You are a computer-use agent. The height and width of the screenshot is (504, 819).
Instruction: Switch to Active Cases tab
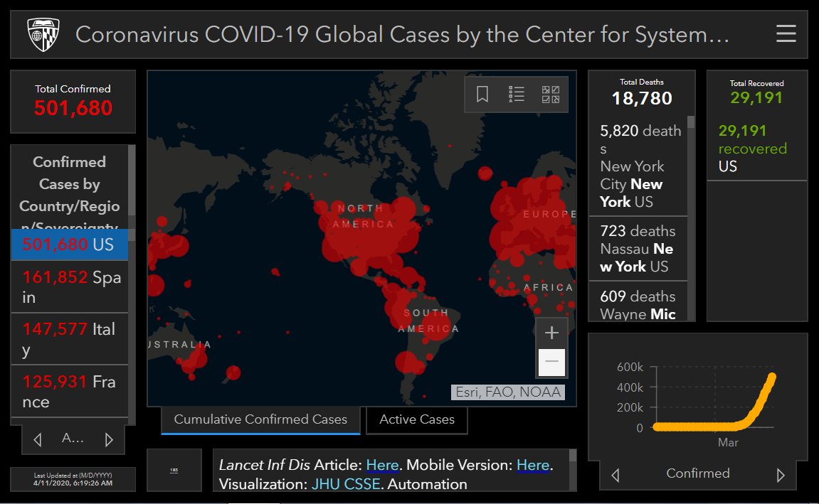click(x=417, y=420)
